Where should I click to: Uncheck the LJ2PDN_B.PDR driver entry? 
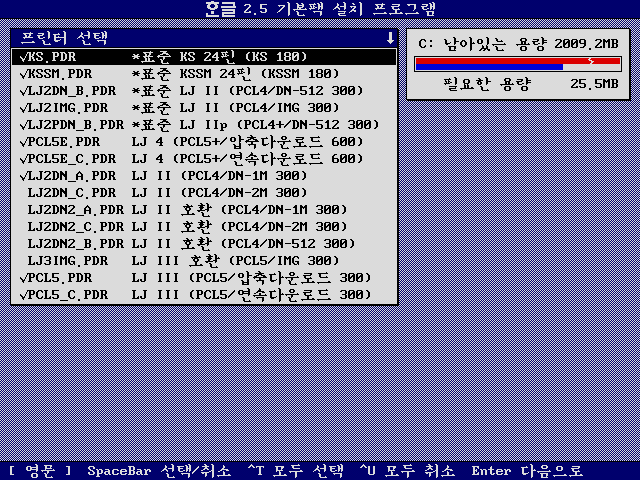click(x=23, y=125)
